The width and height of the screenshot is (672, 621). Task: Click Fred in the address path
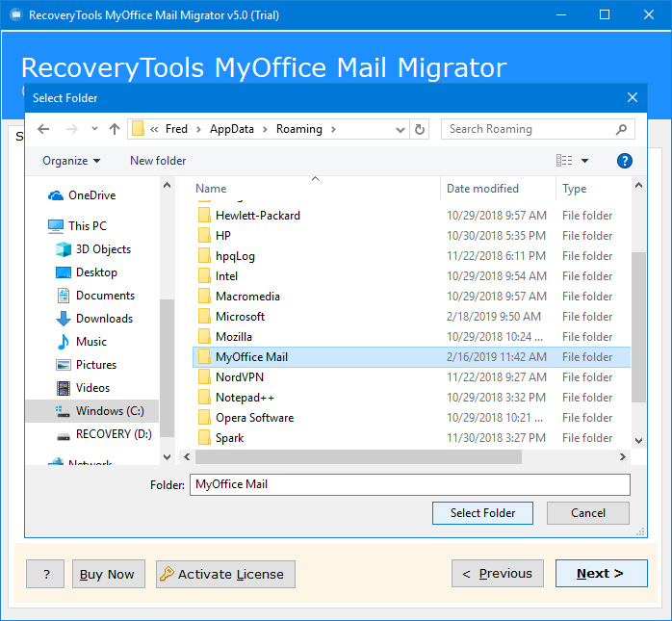click(x=176, y=129)
